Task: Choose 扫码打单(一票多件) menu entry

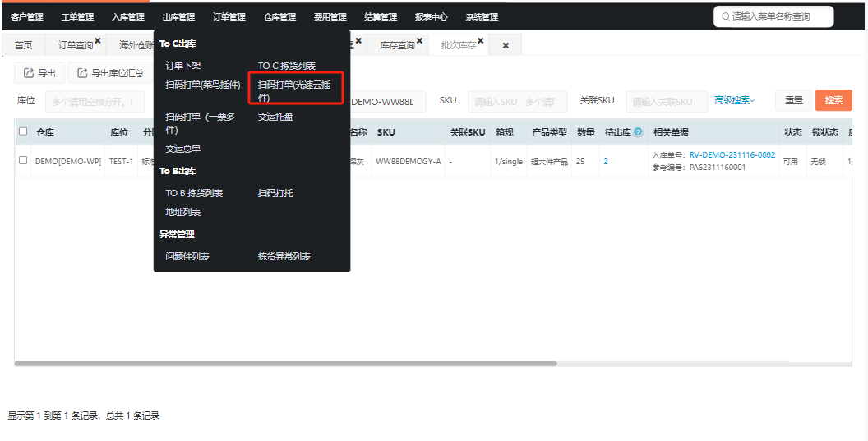Action: click(x=201, y=123)
